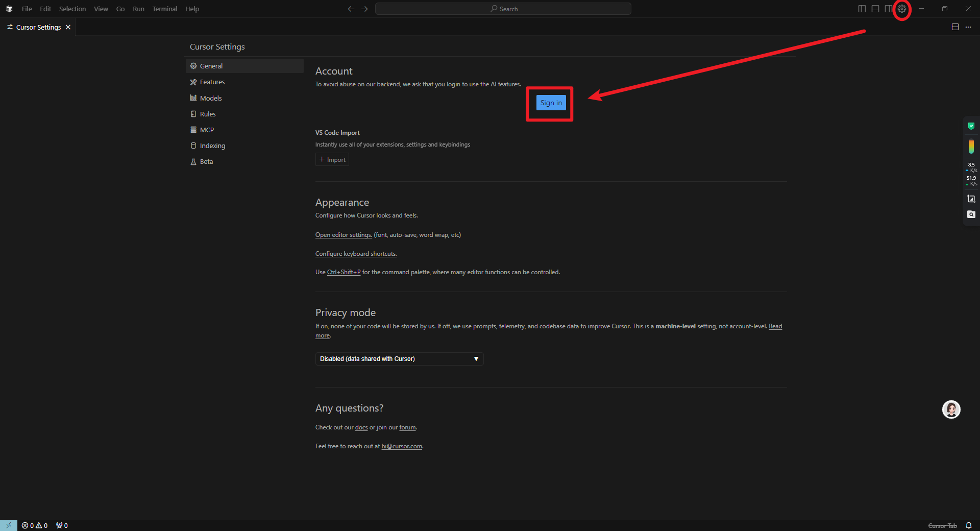Click the network speed widget readout
Image resolution: width=980 pixels, height=531 pixels.
[971, 174]
